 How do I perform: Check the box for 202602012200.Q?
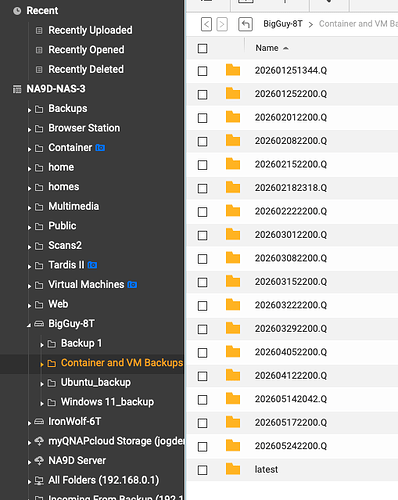coord(202,118)
